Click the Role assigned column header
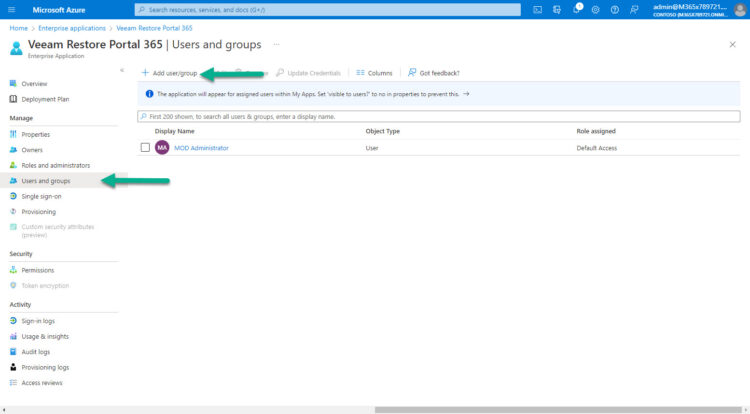This screenshot has width=750, height=414. pos(596,131)
